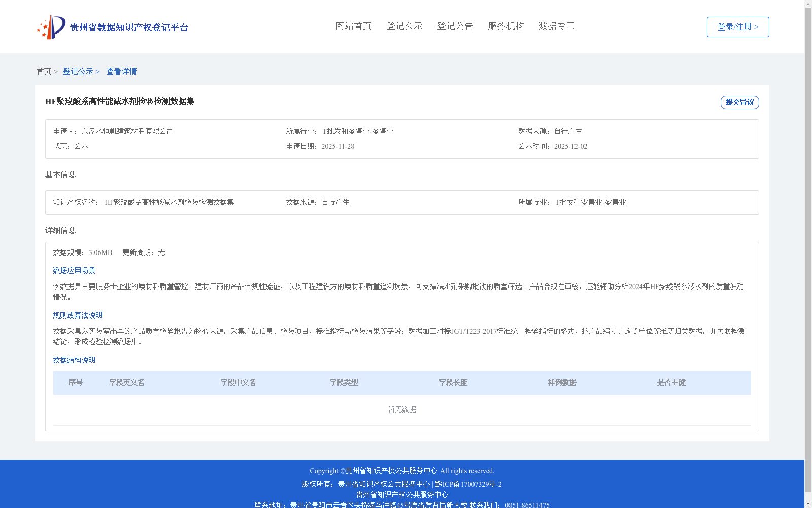
Task: Click the 是否主键 column header
Action: 671,383
